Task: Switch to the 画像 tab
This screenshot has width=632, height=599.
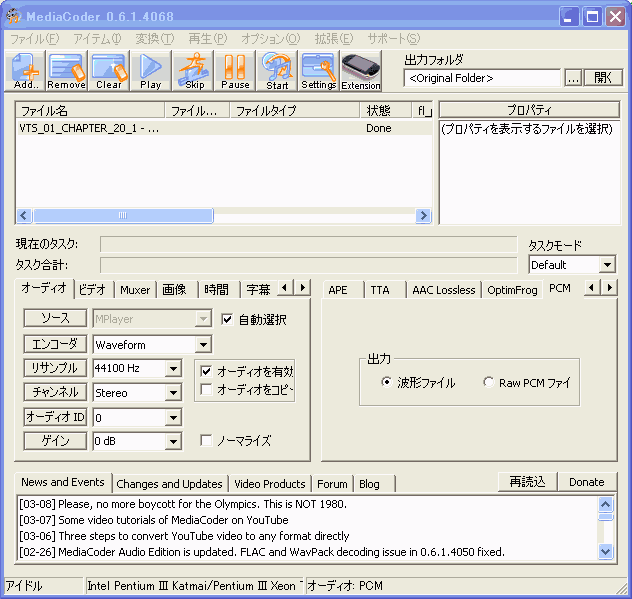Action: (x=175, y=289)
